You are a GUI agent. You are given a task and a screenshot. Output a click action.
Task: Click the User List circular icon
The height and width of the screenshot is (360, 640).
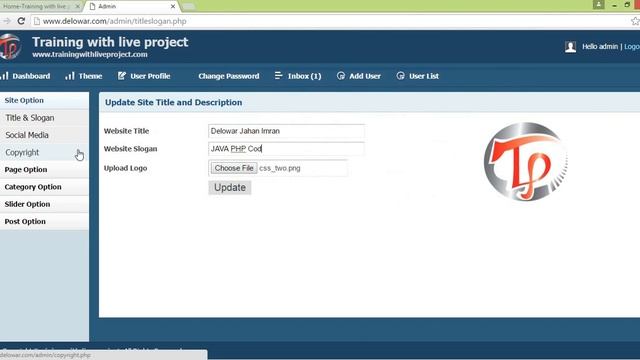point(400,76)
